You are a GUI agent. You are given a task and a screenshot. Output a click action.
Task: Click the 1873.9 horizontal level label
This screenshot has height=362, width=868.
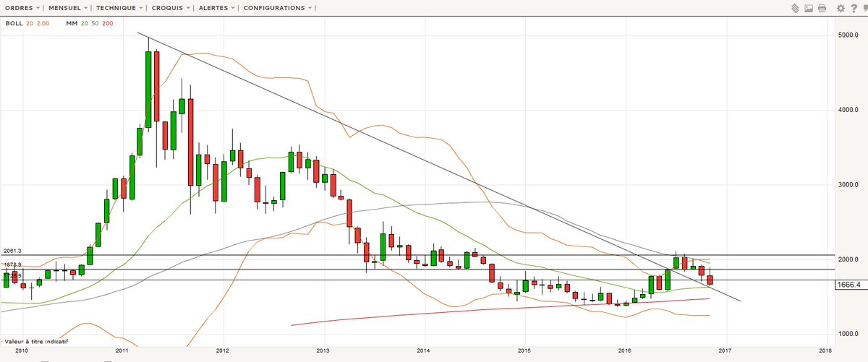tap(13, 264)
